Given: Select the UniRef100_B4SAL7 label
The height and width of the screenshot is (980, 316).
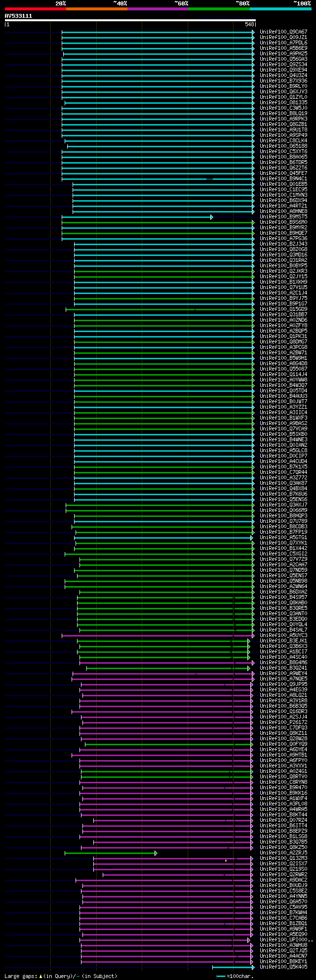Looking at the screenshot, I should tap(283, 630).
